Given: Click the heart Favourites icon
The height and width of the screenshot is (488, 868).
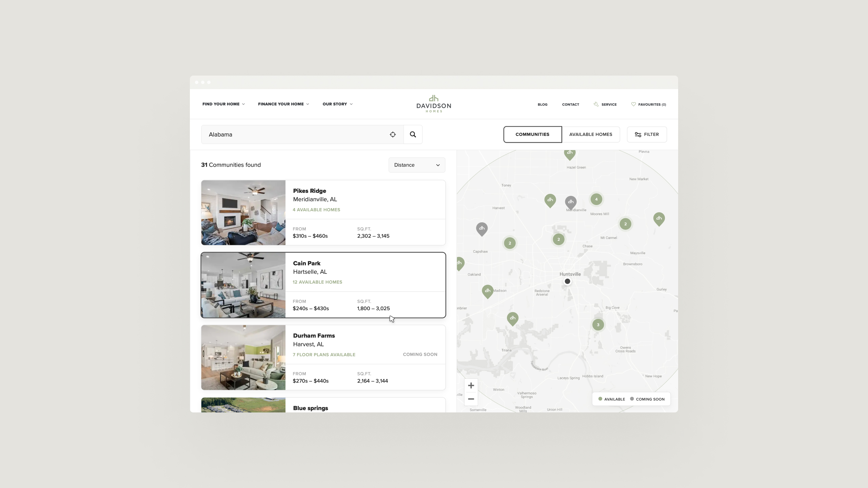Looking at the screenshot, I should pyautogui.click(x=633, y=104).
